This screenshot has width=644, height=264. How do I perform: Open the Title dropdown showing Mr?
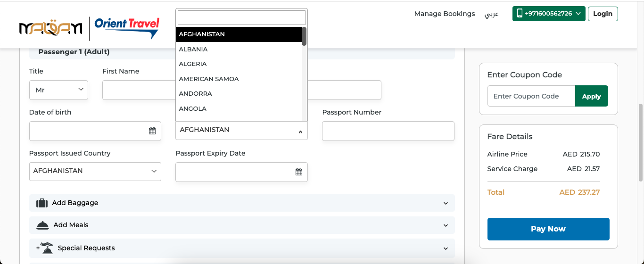point(58,90)
